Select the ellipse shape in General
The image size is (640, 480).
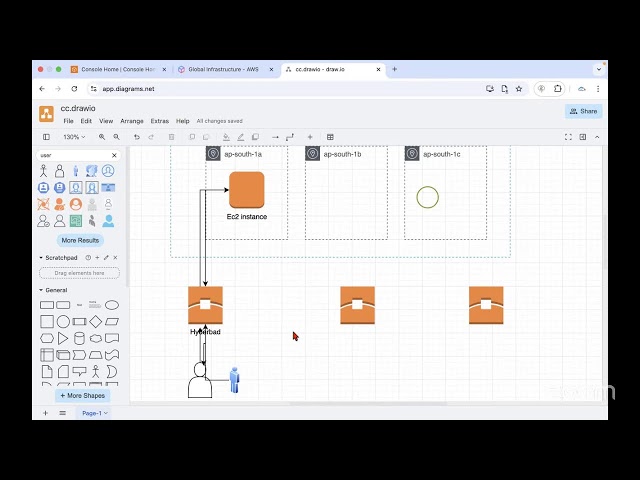(112, 305)
